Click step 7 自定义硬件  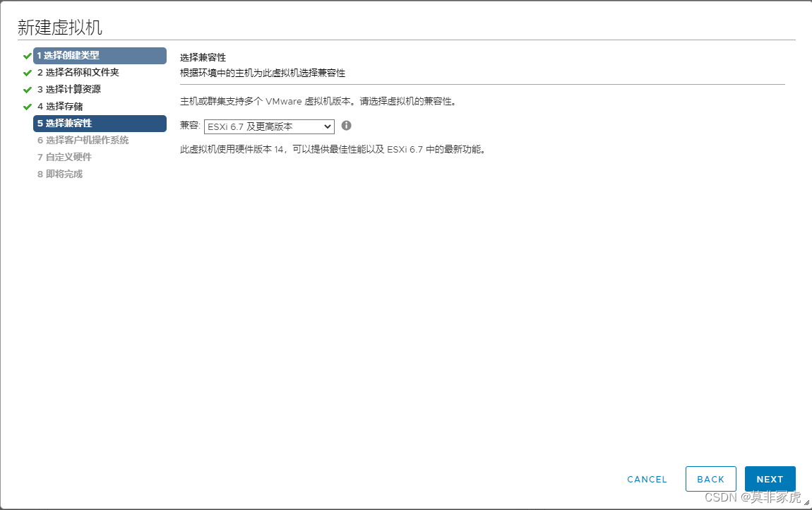64,157
